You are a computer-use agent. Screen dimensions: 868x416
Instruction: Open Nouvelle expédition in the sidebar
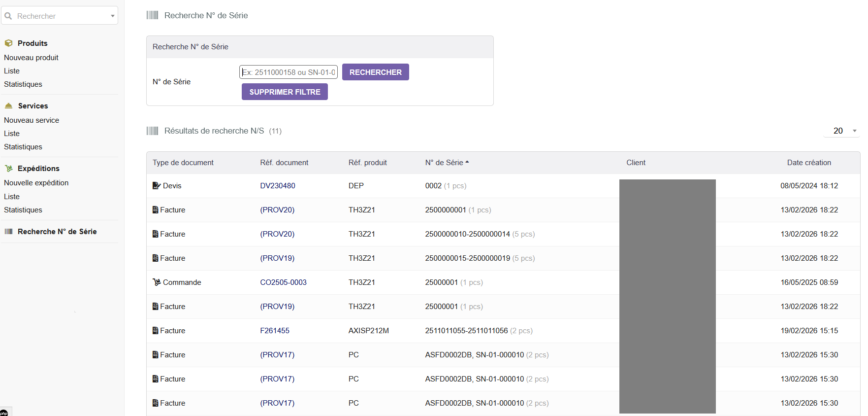36,183
